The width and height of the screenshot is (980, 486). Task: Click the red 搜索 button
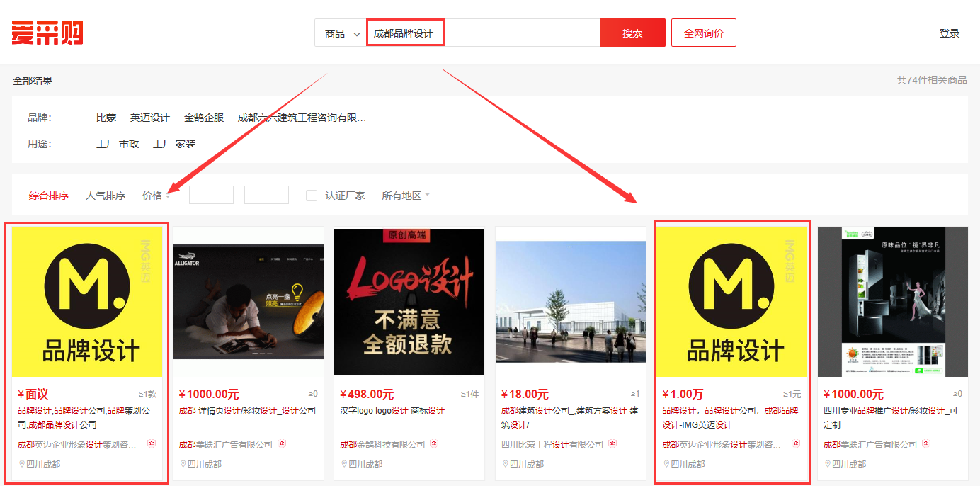[632, 33]
